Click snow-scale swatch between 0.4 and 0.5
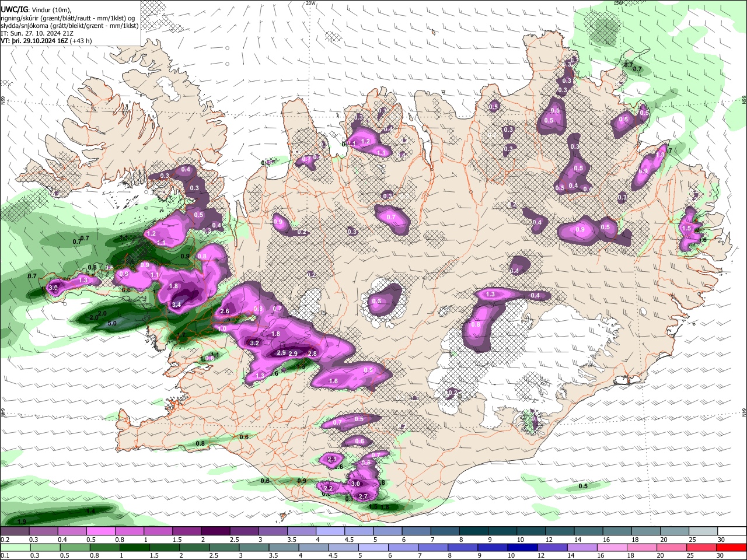Screen dimensions: 747x560 [x=72, y=531]
